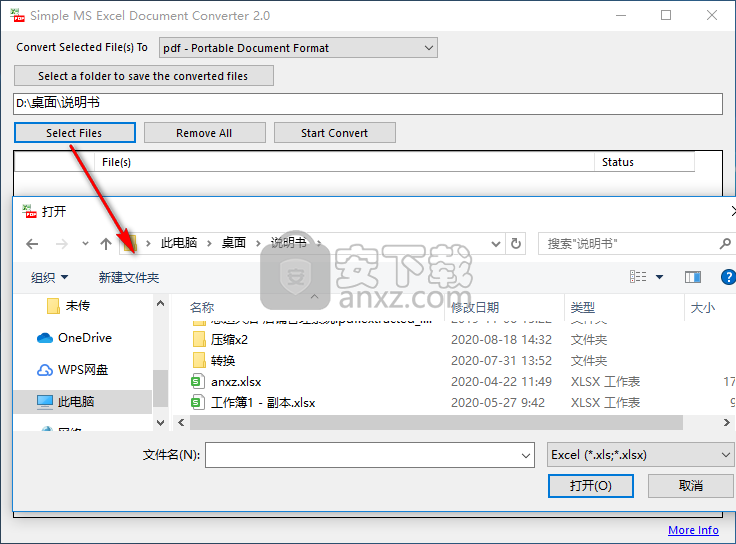Click the Status column header
This screenshot has width=736, height=544.
click(x=644, y=162)
